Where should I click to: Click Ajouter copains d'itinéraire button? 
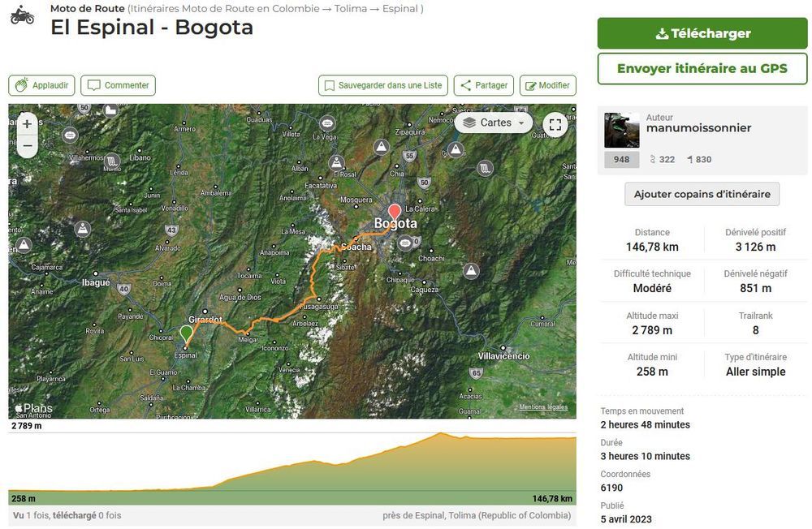702,194
